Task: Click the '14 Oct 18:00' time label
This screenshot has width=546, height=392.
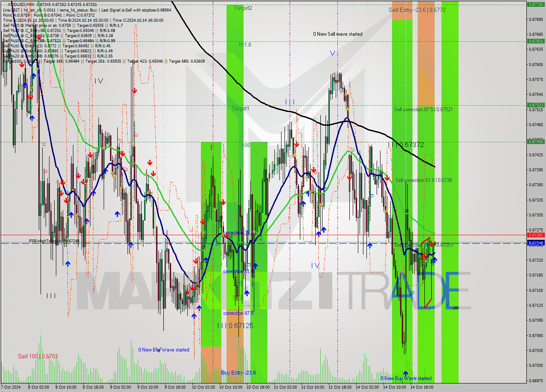Action: tap(421, 387)
